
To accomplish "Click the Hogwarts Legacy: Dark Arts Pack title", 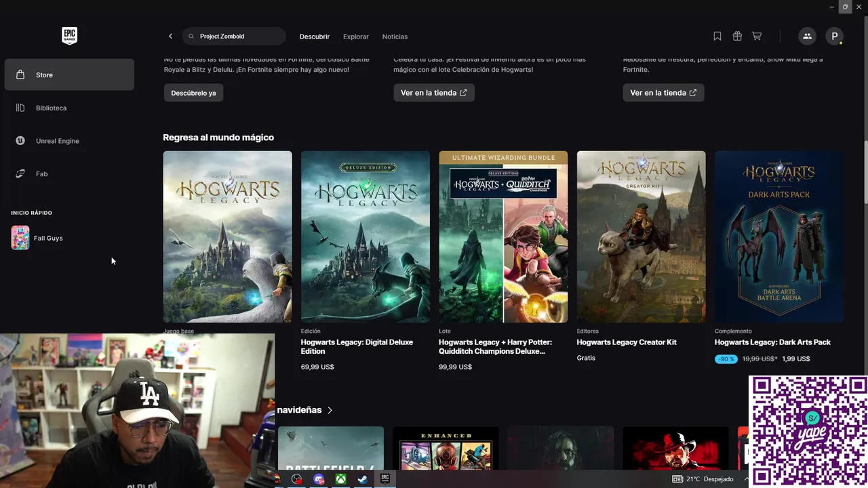I will [x=772, y=342].
